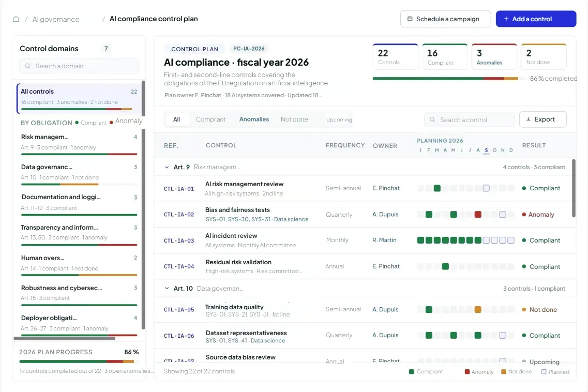
Task: Open control CTL-IA-03
Action: click(x=179, y=240)
